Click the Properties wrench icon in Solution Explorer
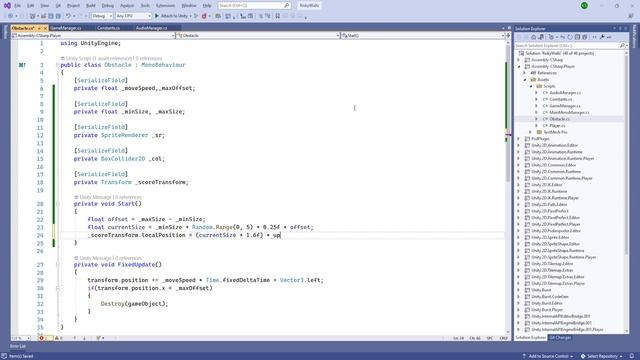The image size is (640, 360). (602, 37)
